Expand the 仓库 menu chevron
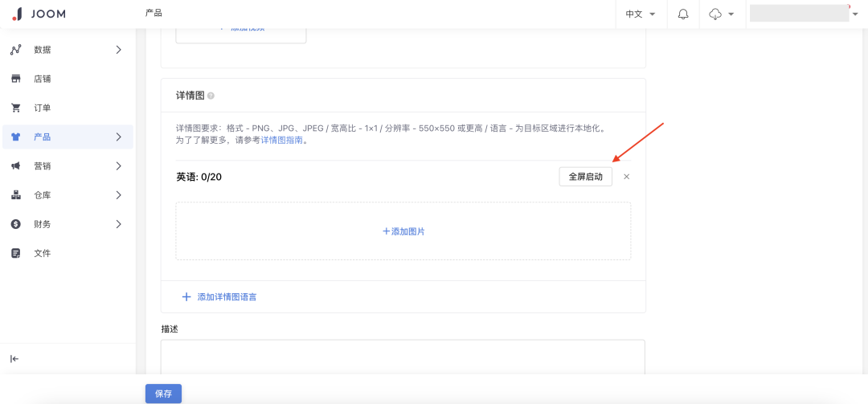 tap(118, 195)
